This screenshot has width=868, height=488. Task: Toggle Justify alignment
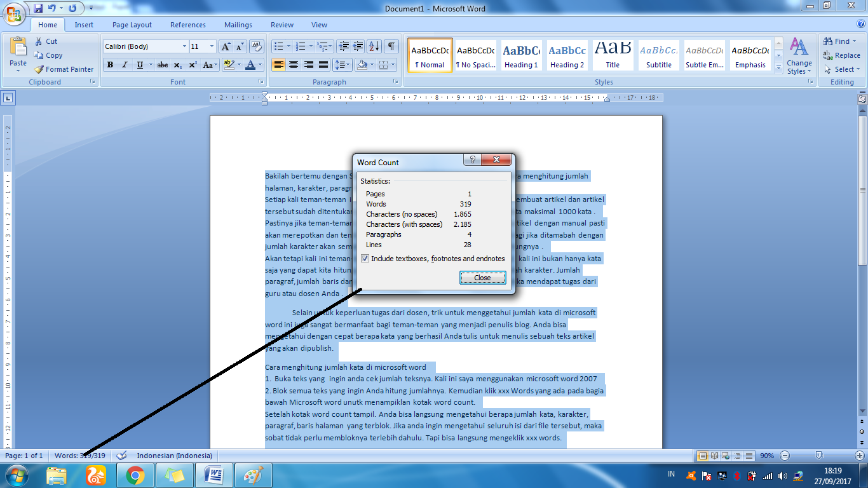click(x=323, y=65)
